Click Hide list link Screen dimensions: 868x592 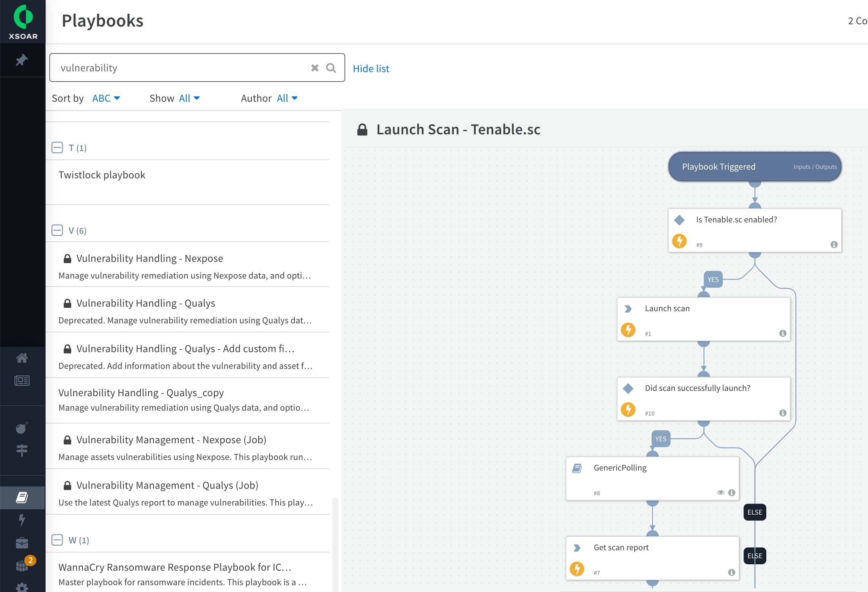pos(371,69)
